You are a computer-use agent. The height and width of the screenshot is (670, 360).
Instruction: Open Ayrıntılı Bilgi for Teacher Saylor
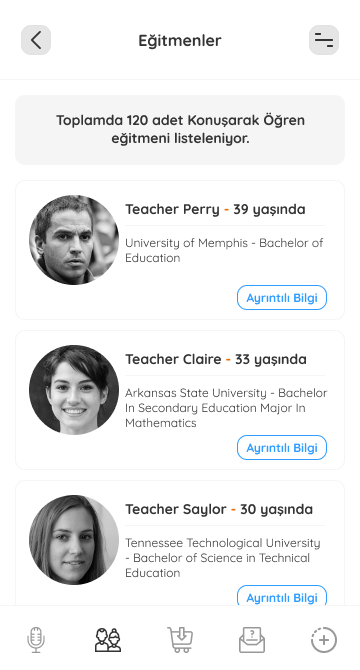pyautogui.click(x=282, y=595)
